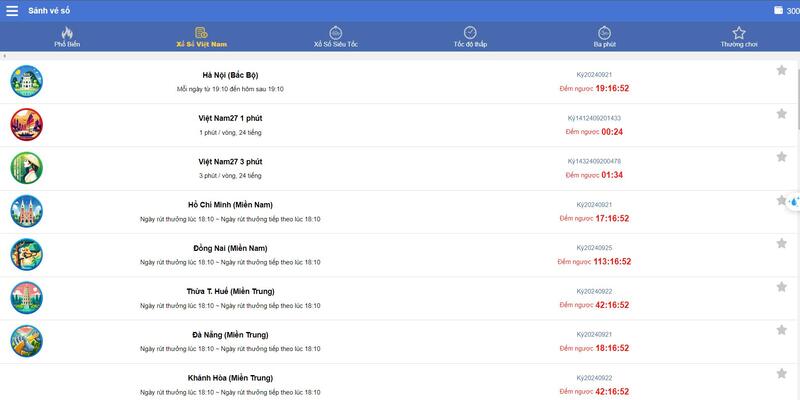Open the Đà Nẵng (Miền Trung) title link

(x=230, y=334)
